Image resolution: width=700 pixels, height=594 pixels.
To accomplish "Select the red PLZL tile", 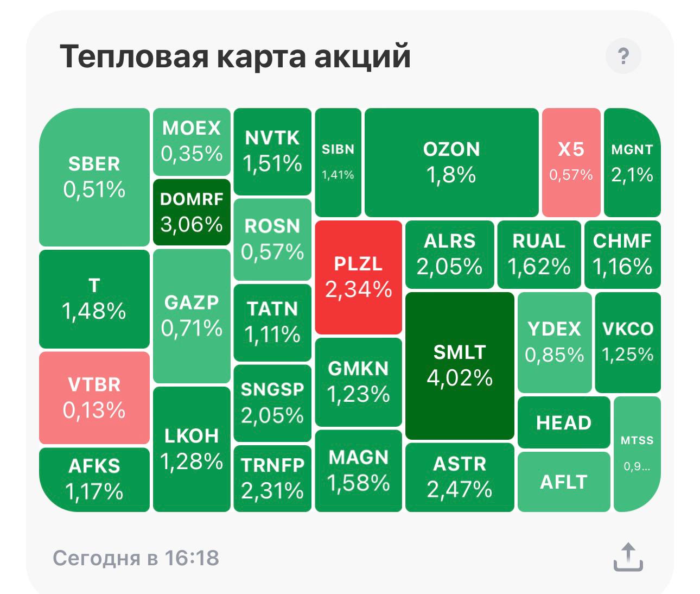I will pos(359,277).
